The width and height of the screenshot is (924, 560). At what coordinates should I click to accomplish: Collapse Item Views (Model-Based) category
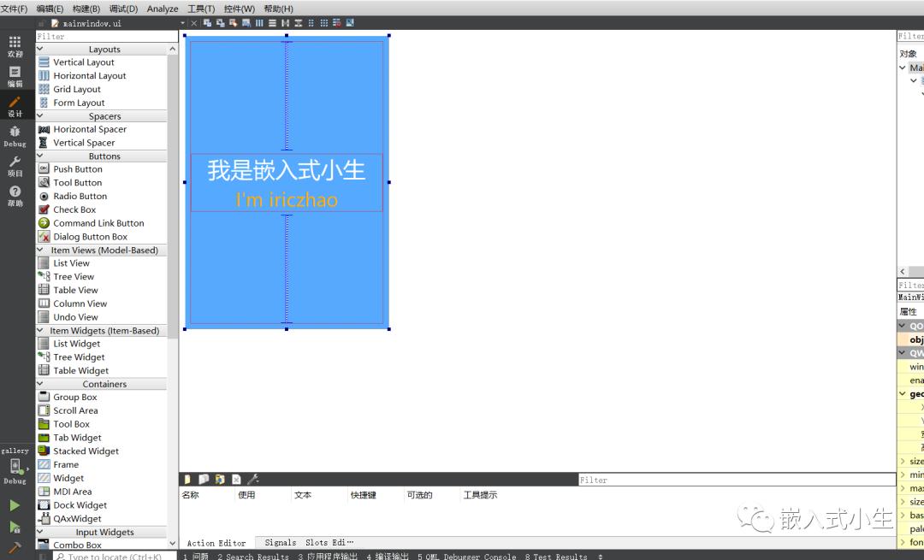click(40, 250)
